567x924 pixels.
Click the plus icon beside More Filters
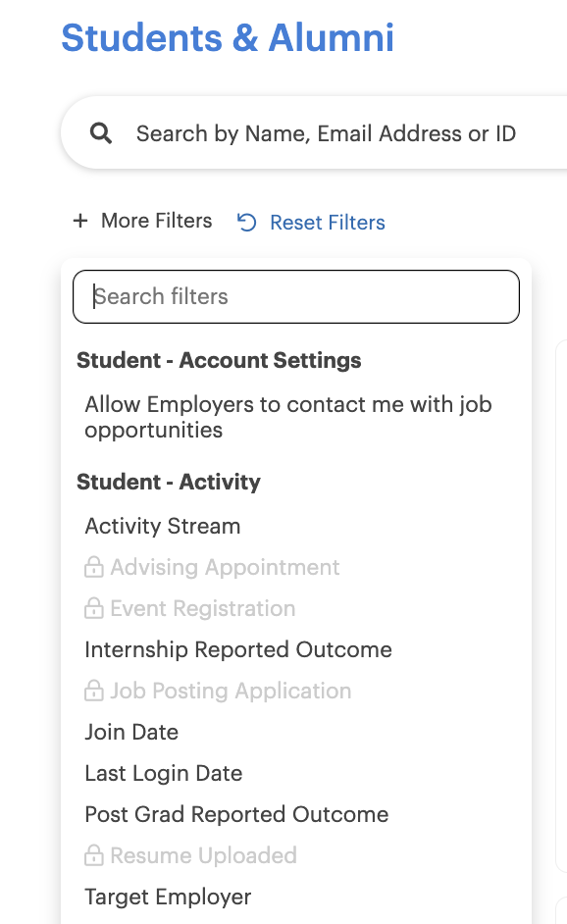80,221
